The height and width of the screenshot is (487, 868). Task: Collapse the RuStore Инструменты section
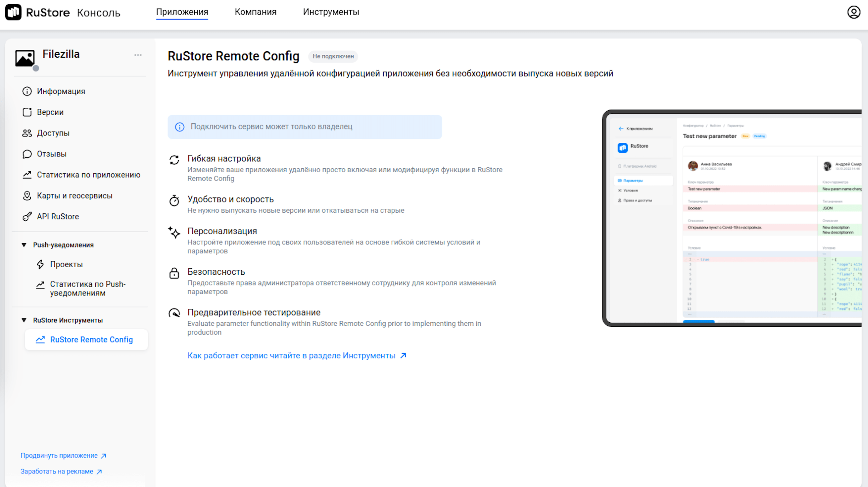click(x=24, y=320)
